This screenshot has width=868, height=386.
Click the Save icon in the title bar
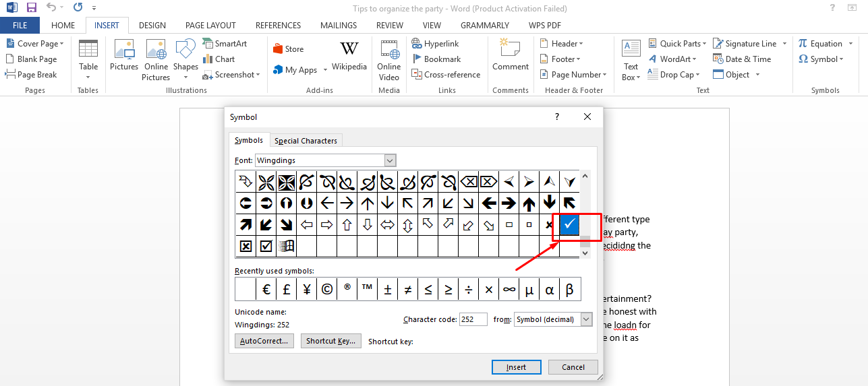pyautogui.click(x=32, y=8)
